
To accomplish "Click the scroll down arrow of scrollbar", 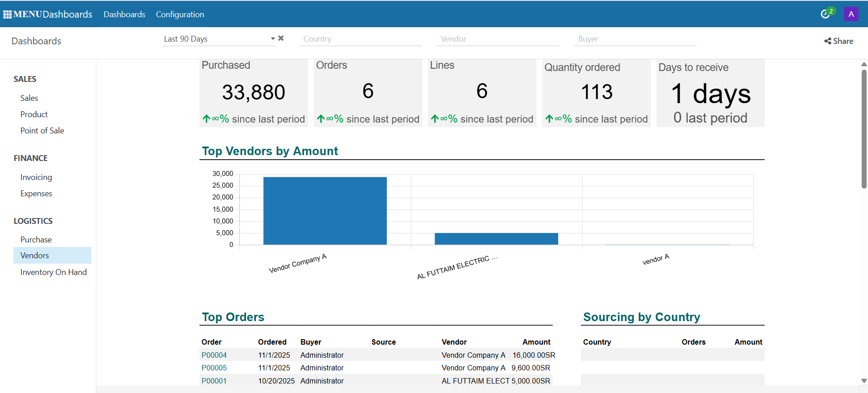I will click(864, 381).
